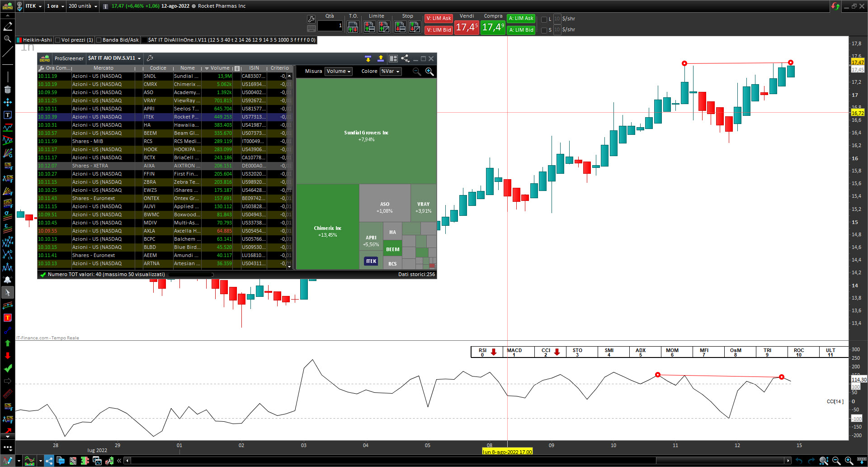Open the Misura Volume dropdown
Image resolution: width=868 pixels, height=467 pixels.
click(x=339, y=71)
